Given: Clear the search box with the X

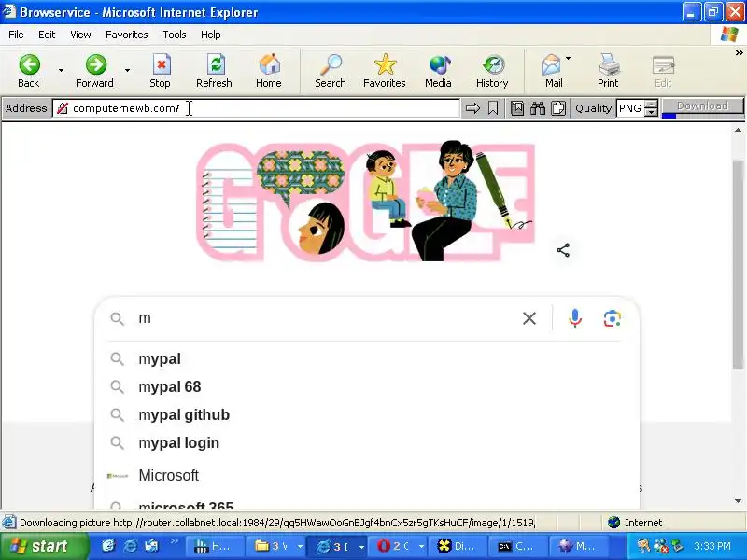Looking at the screenshot, I should [x=529, y=318].
